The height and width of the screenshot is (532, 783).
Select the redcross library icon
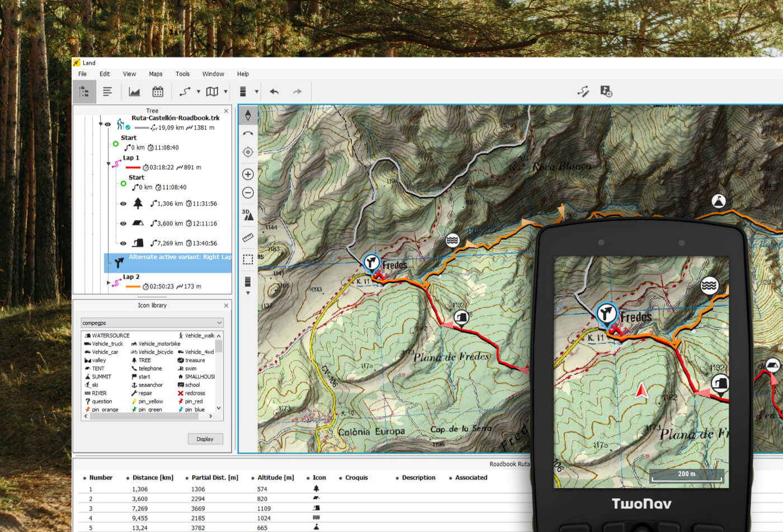pos(191,393)
